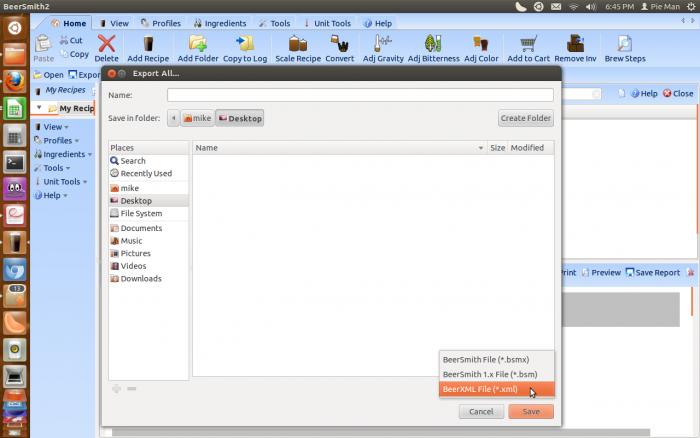Image resolution: width=700 pixels, height=438 pixels.
Task: Open the spreadsheet app in the dock
Action: (x=15, y=108)
